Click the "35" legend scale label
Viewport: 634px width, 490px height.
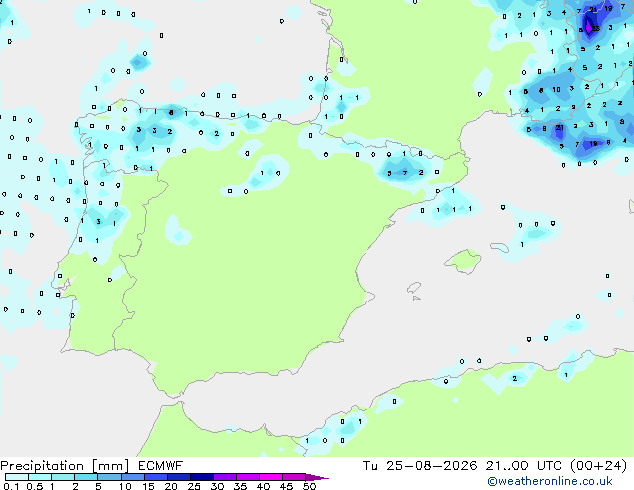(x=240, y=486)
